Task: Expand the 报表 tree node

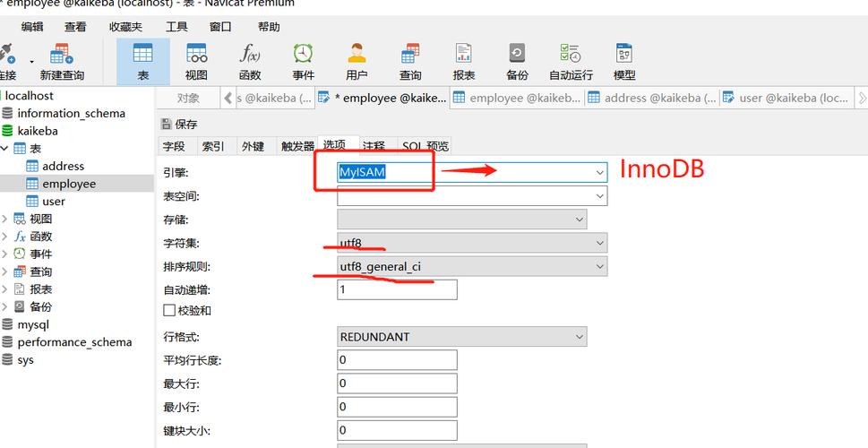Action: pos(5,289)
